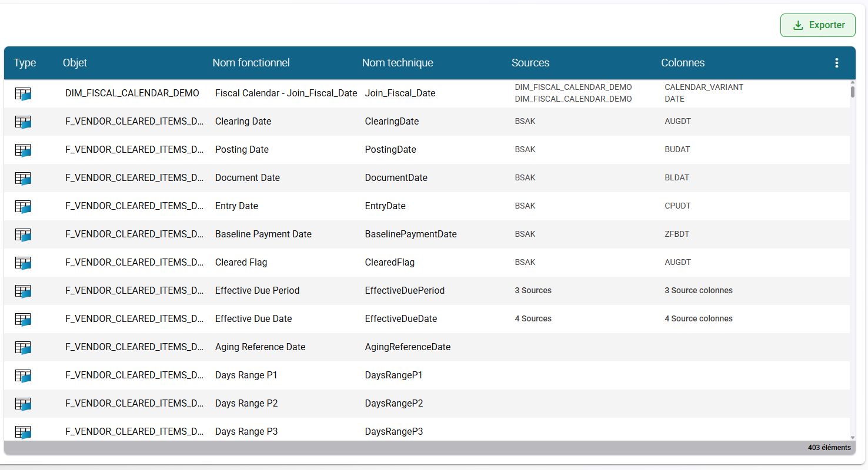This screenshot has height=470, width=868.
Task: Click the BLDAT column value
Action: click(677, 177)
